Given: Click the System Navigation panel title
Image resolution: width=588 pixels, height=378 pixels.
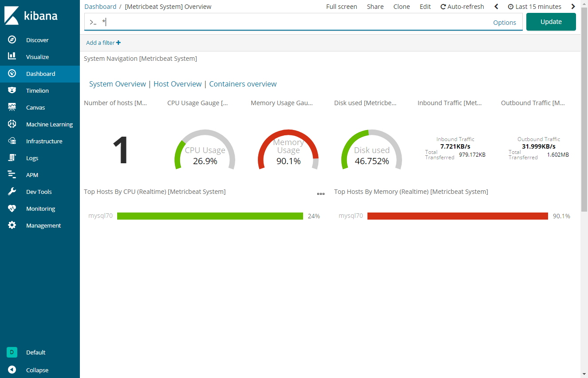Looking at the screenshot, I should [140, 59].
